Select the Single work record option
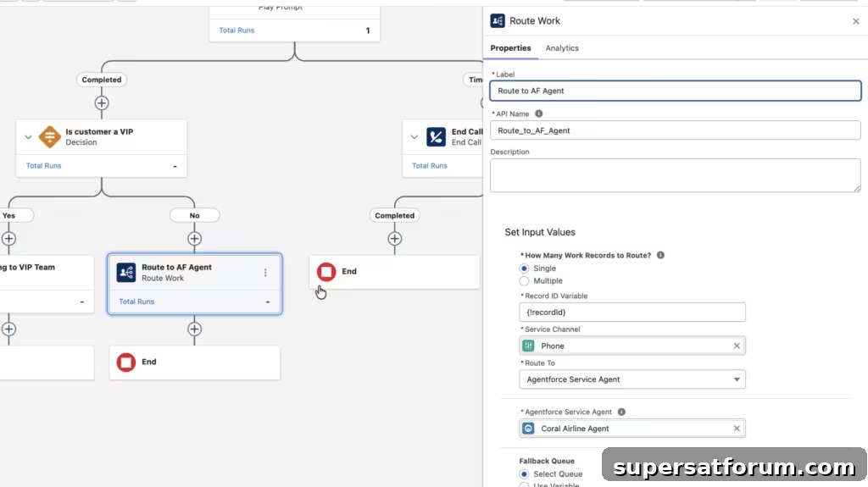 [524, 268]
